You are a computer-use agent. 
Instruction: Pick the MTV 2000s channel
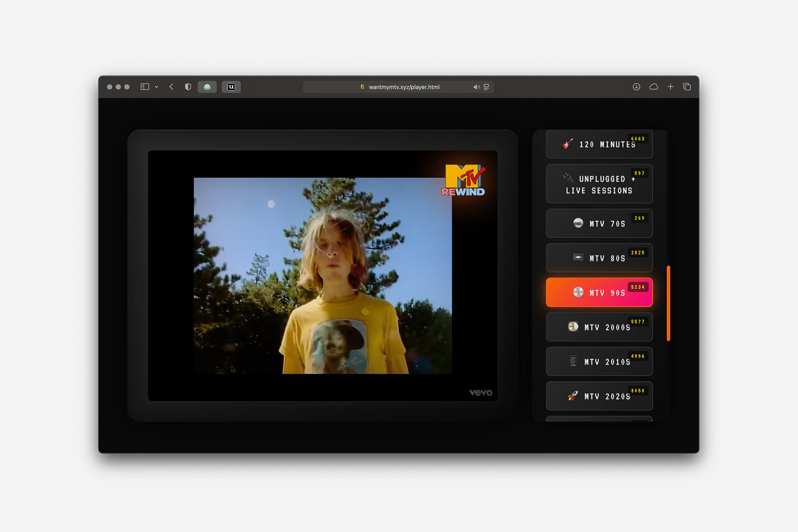click(x=599, y=327)
